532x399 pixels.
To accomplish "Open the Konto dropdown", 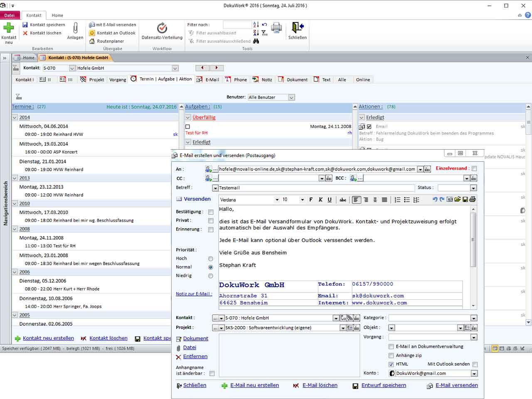I will (473, 374).
